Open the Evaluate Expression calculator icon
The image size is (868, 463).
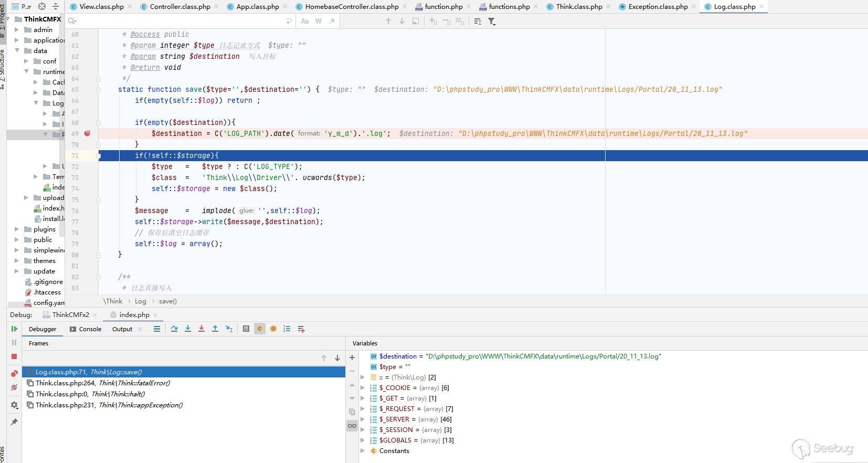pyautogui.click(x=246, y=329)
